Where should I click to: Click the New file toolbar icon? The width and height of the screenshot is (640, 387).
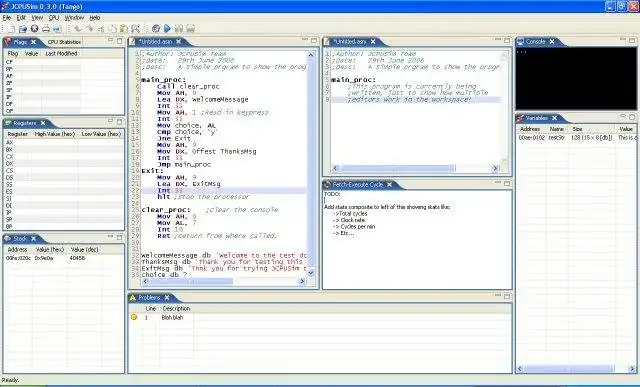click(x=11, y=29)
